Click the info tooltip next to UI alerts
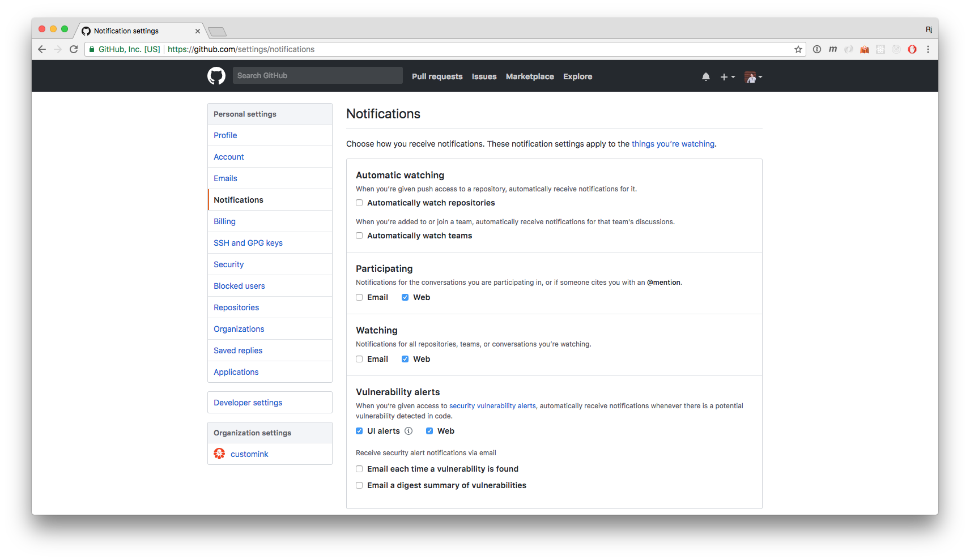970x560 pixels. point(409,431)
